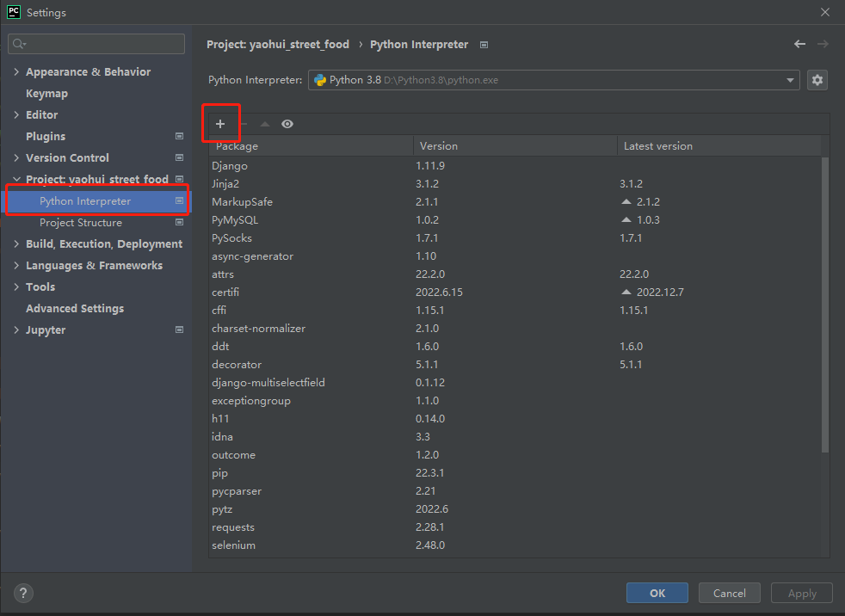Go forward using the right arrow
Screen dimensions: 845x616
(x=823, y=44)
